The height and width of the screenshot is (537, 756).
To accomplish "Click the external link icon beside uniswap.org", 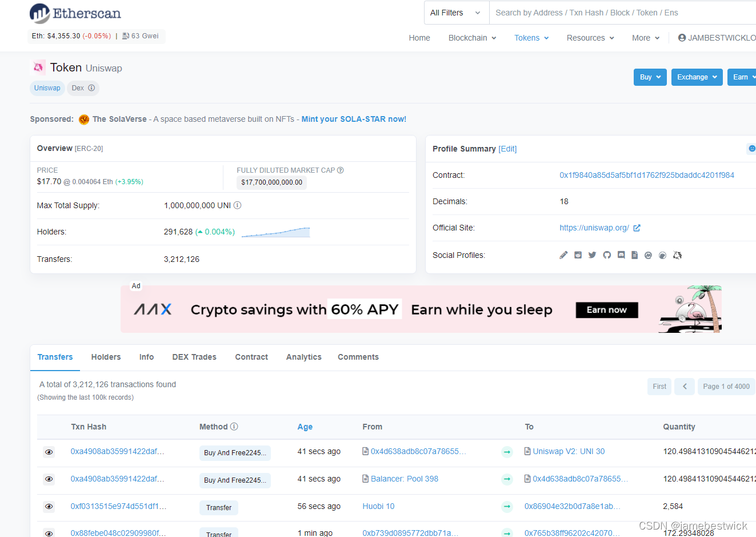I will pyautogui.click(x=637, y=228).
